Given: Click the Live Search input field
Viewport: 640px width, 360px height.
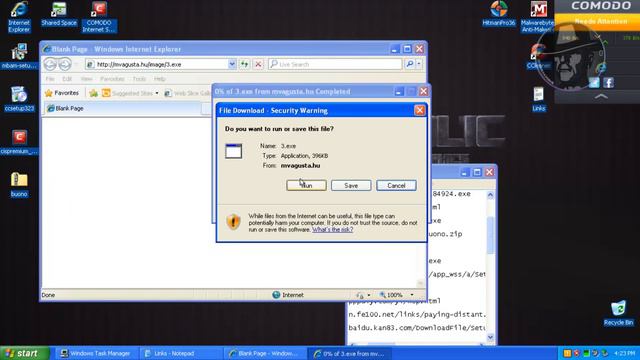Looking at the screenshot, I should pyautogui.click(x=336, y=64).
